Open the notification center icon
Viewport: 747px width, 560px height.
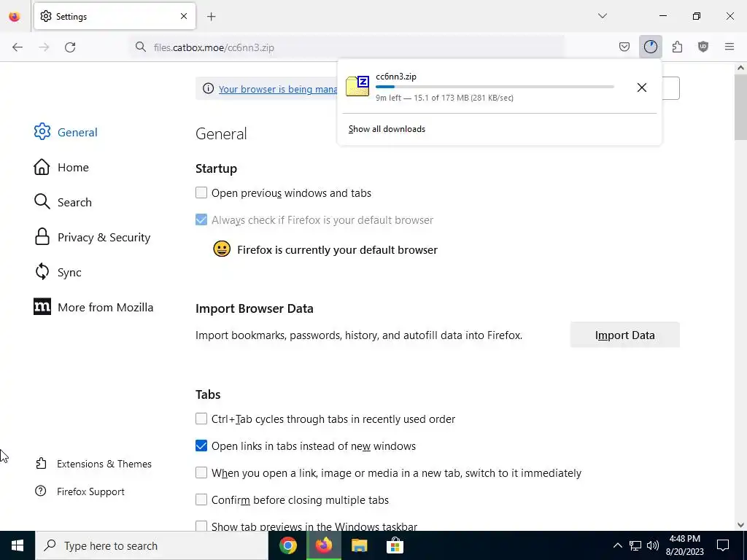point(723,545)
